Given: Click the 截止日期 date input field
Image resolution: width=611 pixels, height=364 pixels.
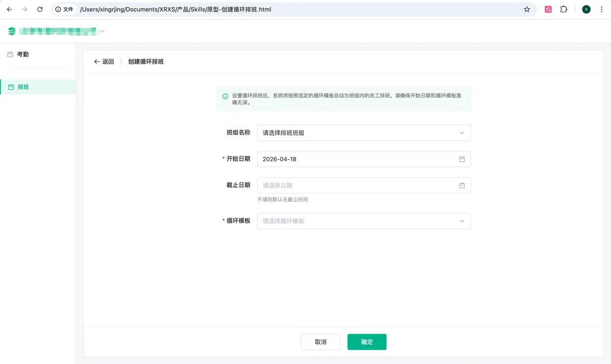Looking at the screenshot, I should [x=356, y=185].
